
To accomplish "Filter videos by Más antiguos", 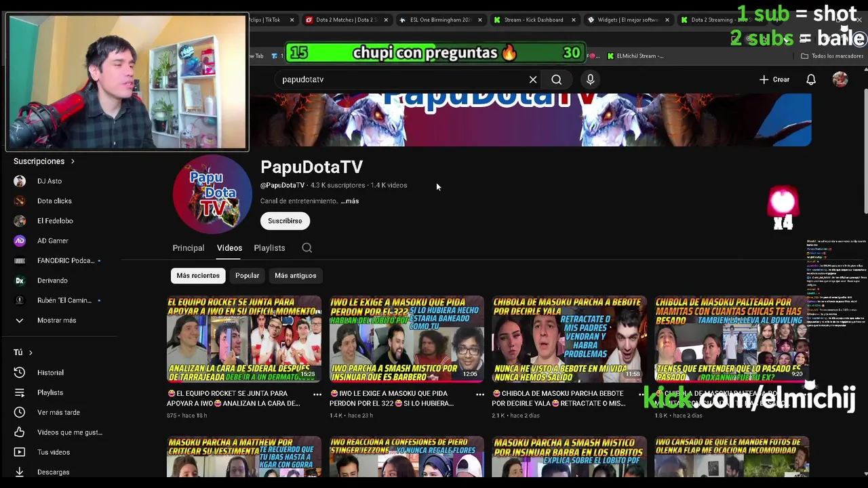I will click(295, 276).
